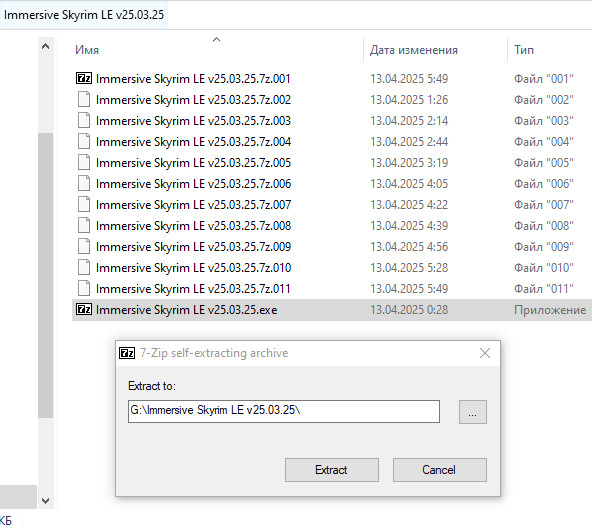The width and height of the screenshot is (592, 528).
Task: Click the Extract button
Action: tap(331, 470)
